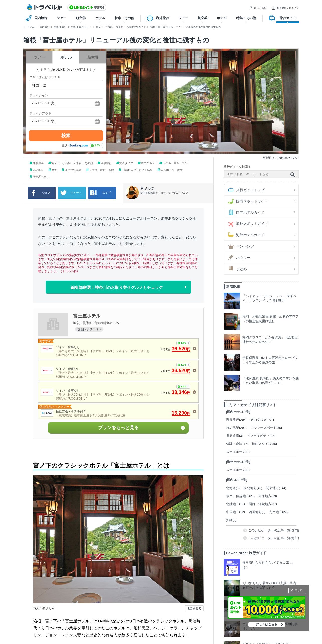Tweet the article with ツイート button

tap(72, 193)
